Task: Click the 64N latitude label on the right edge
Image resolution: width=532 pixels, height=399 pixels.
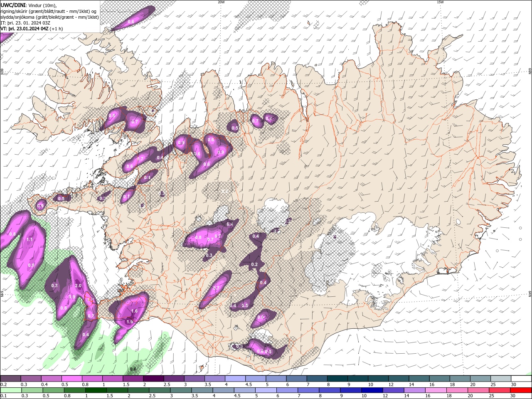Action: click(x=530, y=294)
